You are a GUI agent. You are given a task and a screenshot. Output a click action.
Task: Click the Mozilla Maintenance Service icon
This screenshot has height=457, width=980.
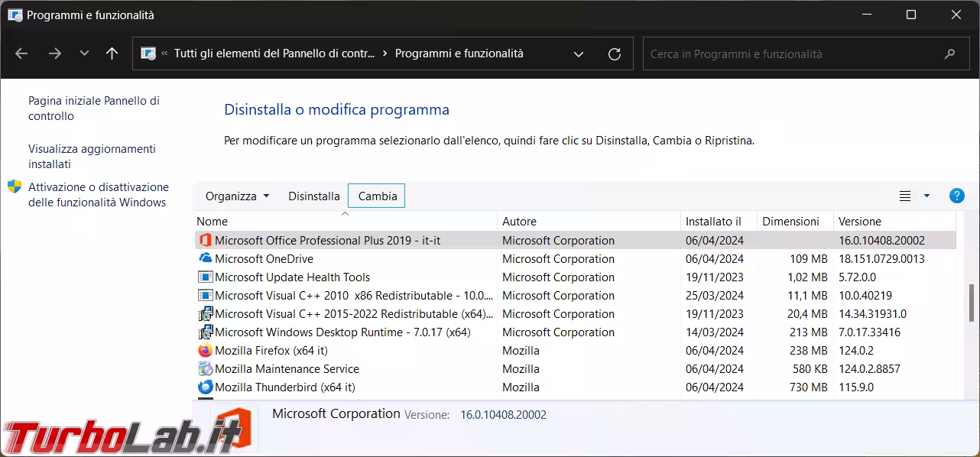click(205, 369)
